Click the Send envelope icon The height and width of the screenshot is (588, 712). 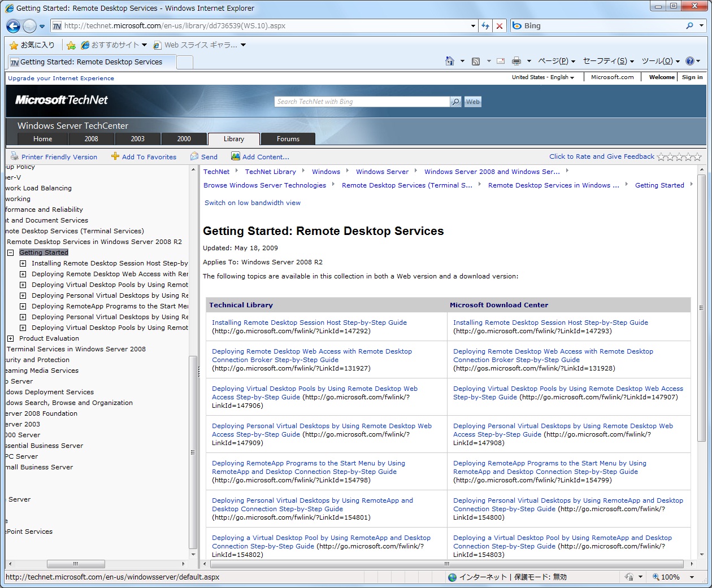click(x=194, y=156)
